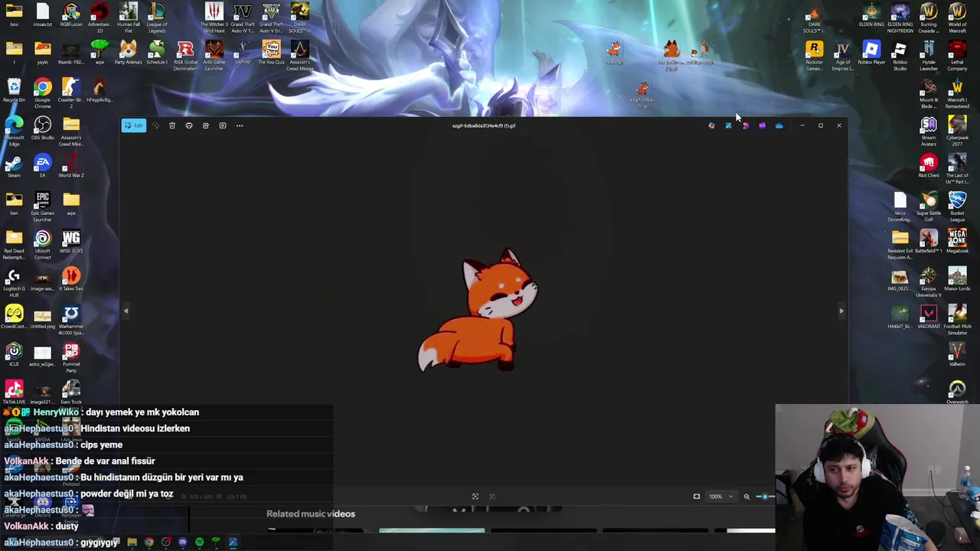Click the print icon in Photos toolbar
This screenshot has width=980, height=551.
tap(189, 126)
